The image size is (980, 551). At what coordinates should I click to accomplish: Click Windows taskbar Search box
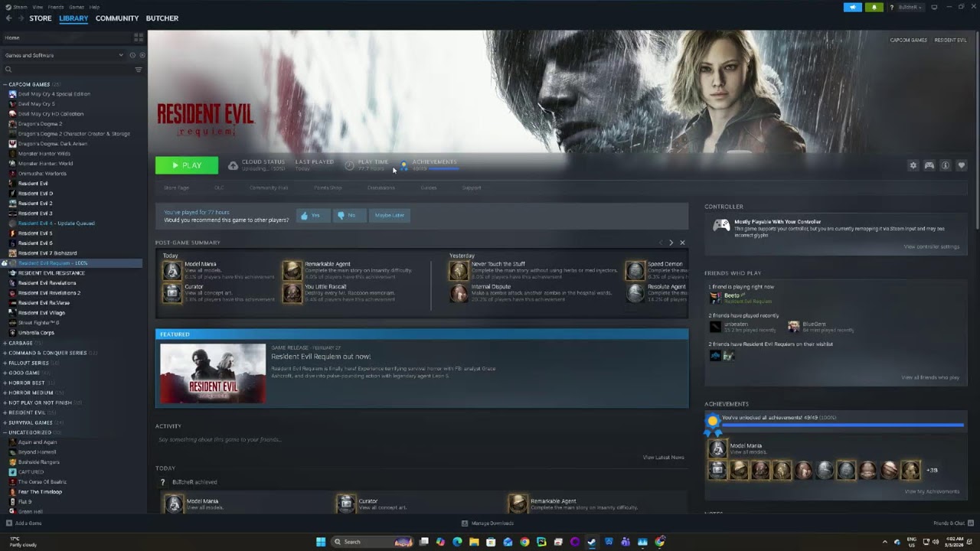[x=373, y=542]
